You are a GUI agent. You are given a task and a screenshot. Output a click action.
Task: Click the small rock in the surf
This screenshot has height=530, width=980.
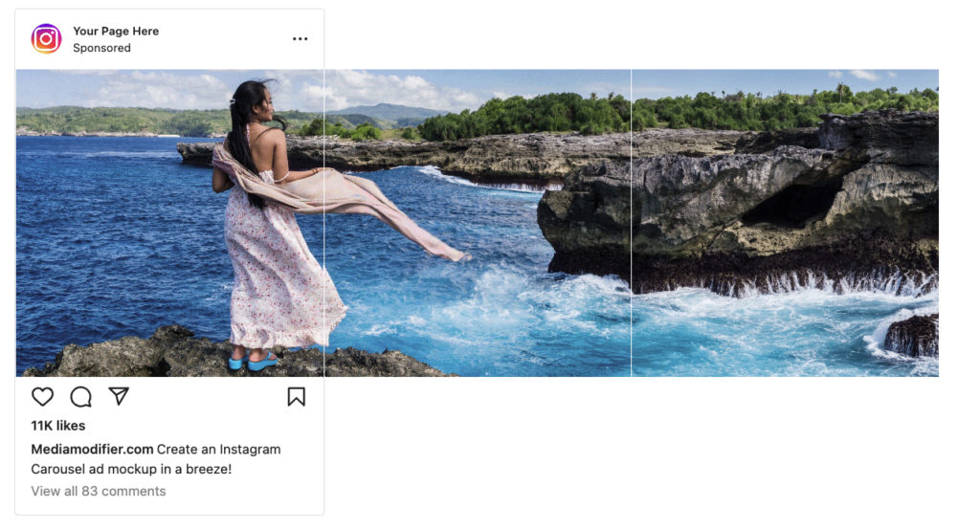coord(911,335)
